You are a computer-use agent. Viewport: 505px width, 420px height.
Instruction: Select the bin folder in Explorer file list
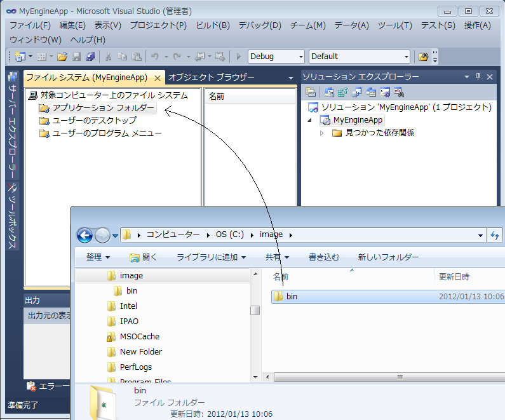[x=387, y=297]
